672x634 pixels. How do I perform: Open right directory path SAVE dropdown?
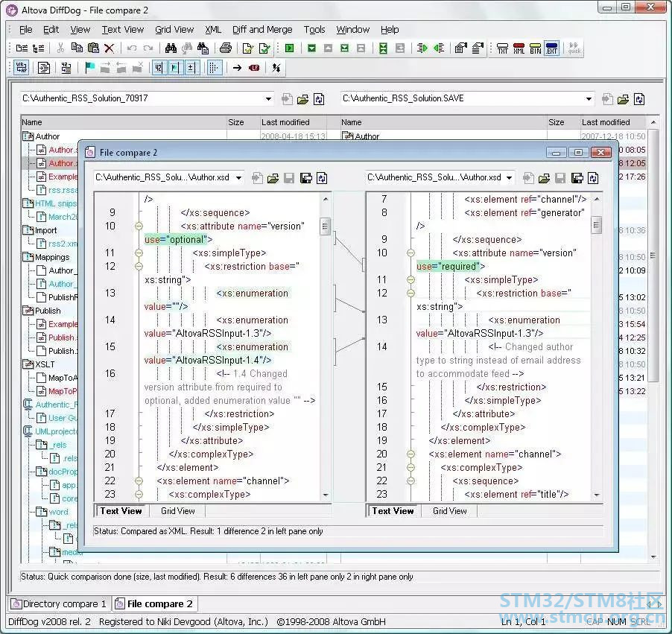[589, 98]
